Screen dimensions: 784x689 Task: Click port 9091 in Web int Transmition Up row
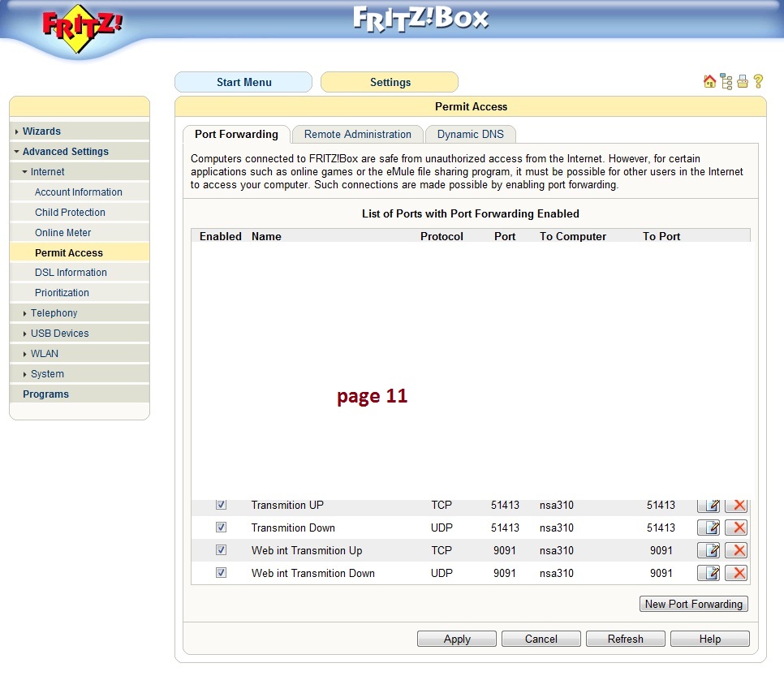(x=505, y=550)
